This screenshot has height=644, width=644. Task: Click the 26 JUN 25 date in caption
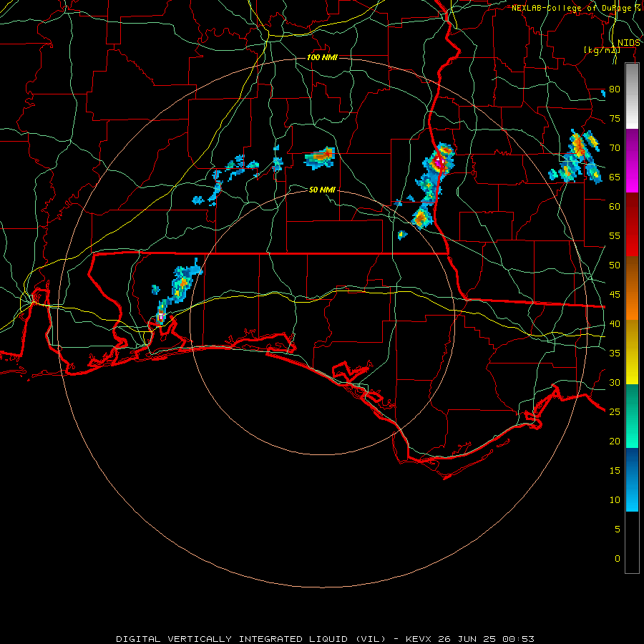click(467, 639)
